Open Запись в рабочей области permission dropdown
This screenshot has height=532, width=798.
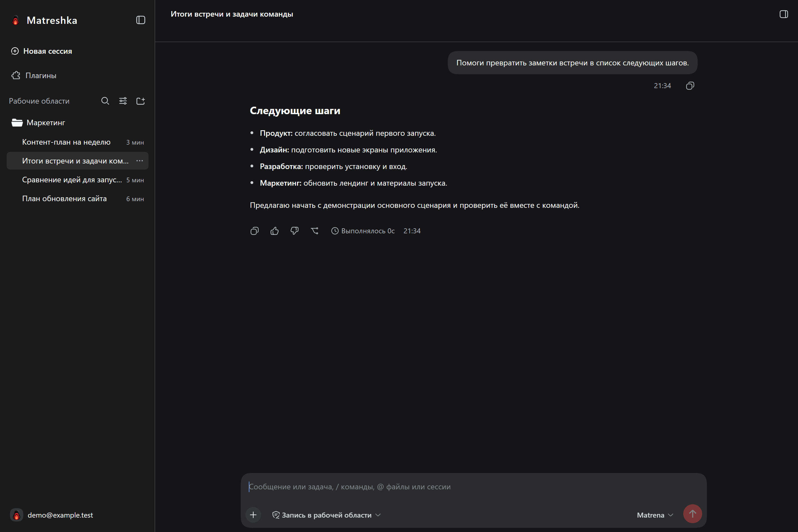[x=326, y=515]
